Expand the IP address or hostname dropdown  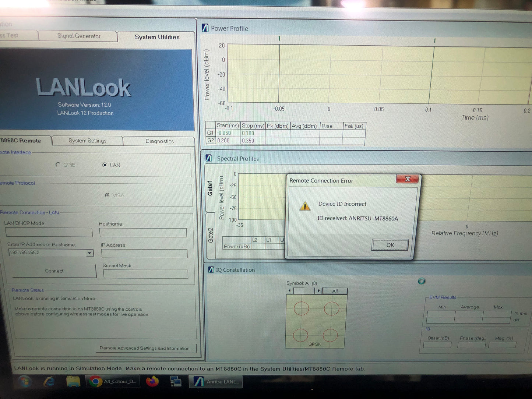point(89,253)
